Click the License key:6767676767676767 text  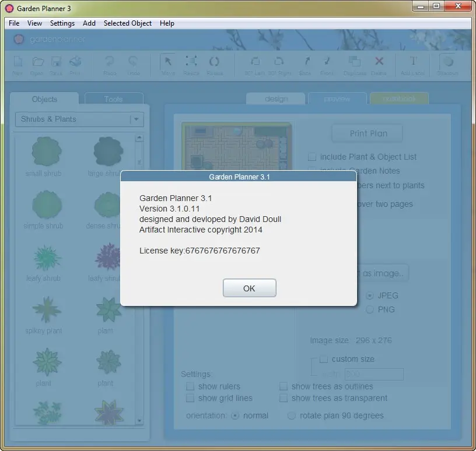click(199, 251)
